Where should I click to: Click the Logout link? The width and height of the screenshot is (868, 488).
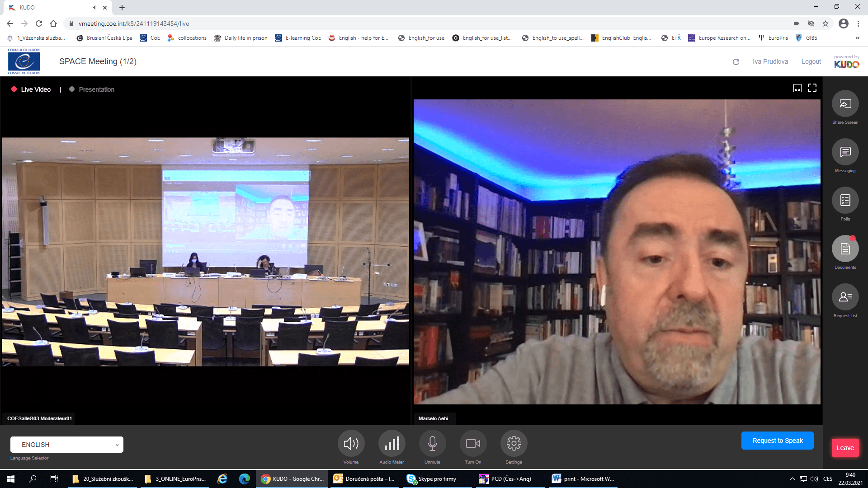pyautogui.click(x=811, y=61)
